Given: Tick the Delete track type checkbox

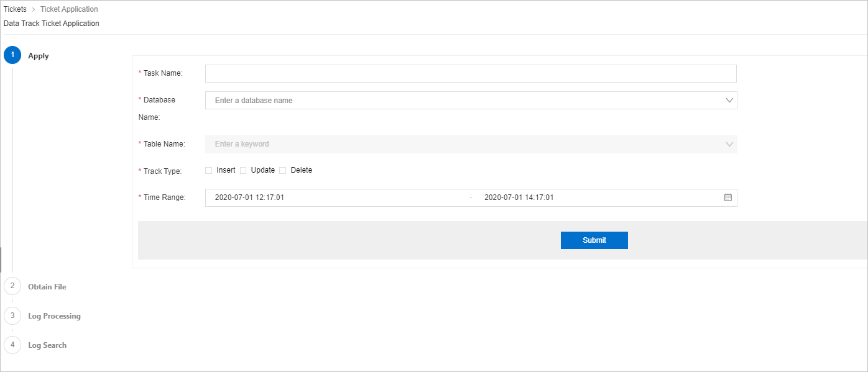Looking at the screenshot, I should (x=283, y=170).
